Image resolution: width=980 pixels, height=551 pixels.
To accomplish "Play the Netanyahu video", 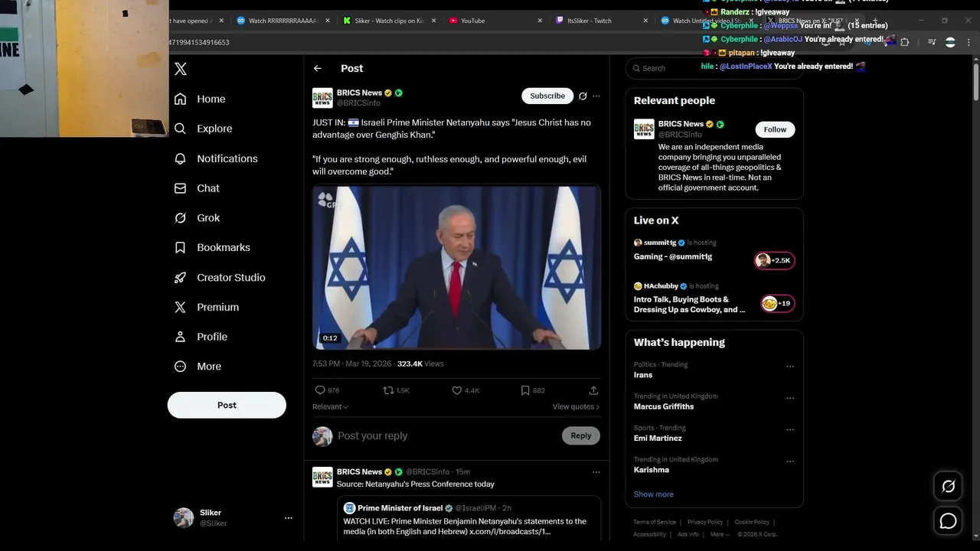I will 456,267.
